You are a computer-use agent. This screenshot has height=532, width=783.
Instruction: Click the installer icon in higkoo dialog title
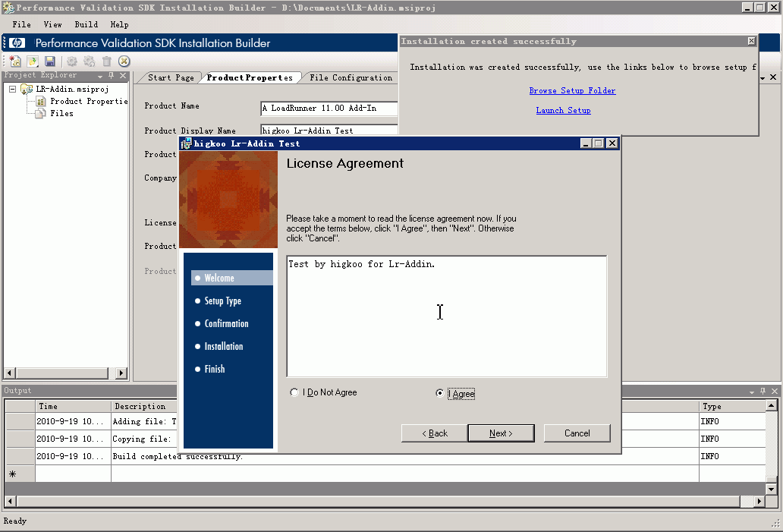(x=186, y=143)
